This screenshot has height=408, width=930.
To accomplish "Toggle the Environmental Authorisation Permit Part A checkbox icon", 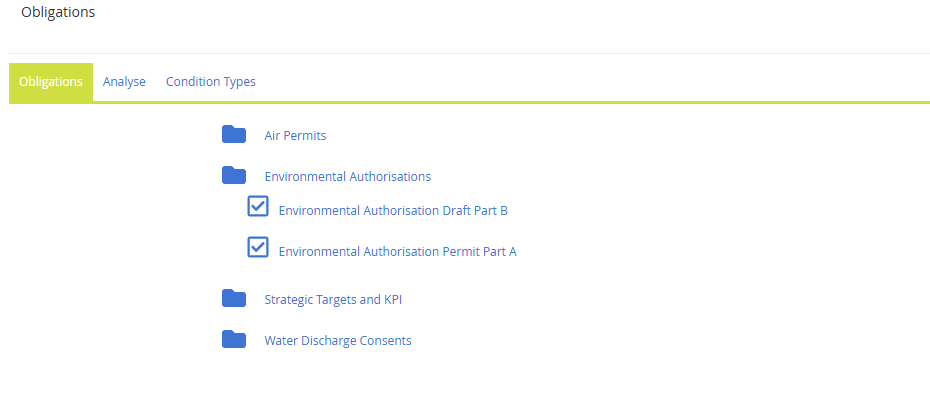I will (x=258, y=247).
